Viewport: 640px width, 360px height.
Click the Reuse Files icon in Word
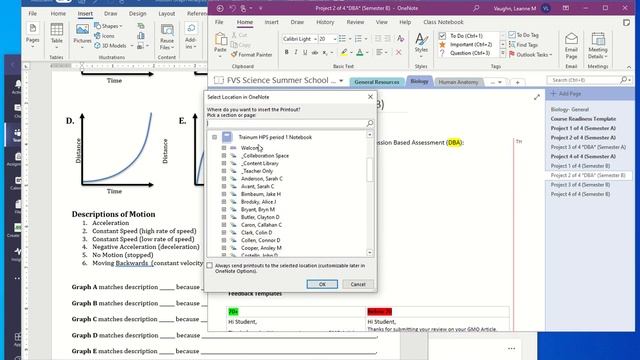(167, 29)
